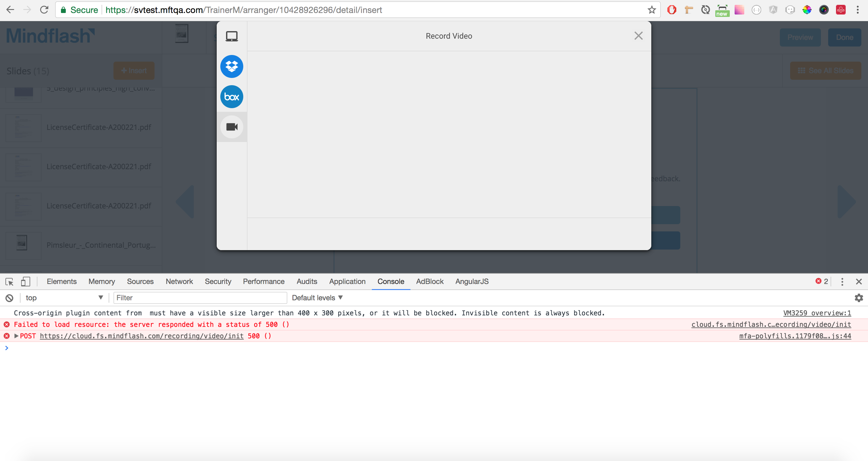Click the video camera record icon
Image resolution: width=868 pixels, height=461 pixels.
[x=231, y=127]
